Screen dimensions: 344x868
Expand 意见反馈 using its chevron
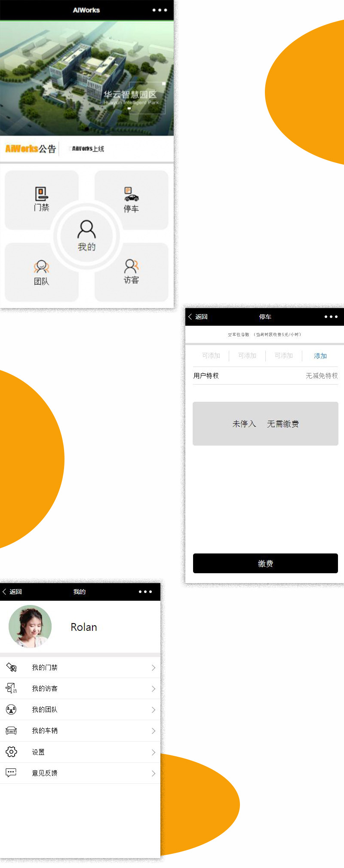coord(154,773)
